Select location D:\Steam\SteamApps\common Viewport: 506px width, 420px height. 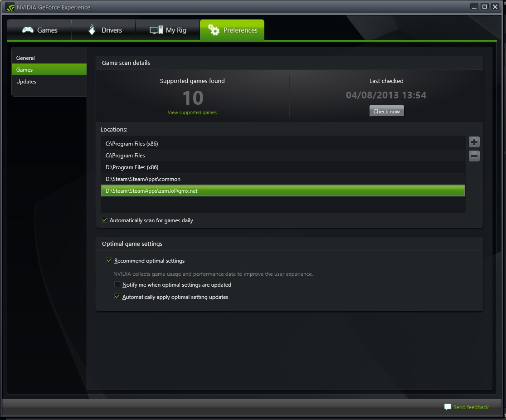pos(283,179)
